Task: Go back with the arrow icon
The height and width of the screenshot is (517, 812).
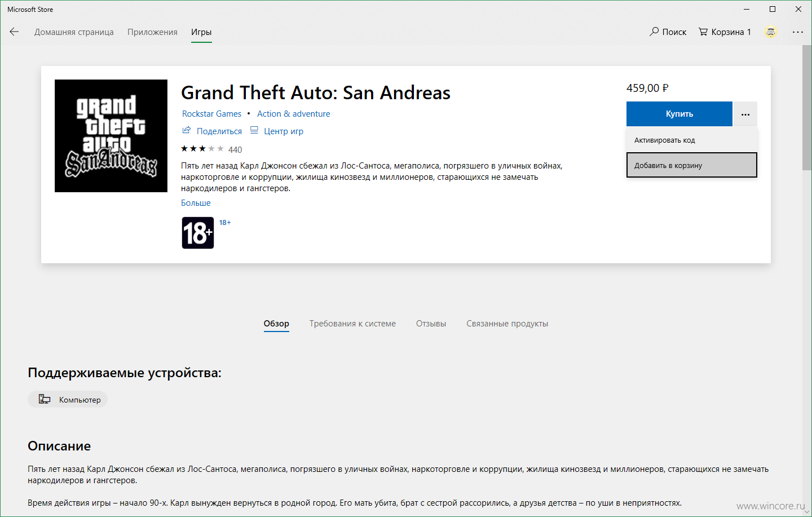Action: pos(14,32)
